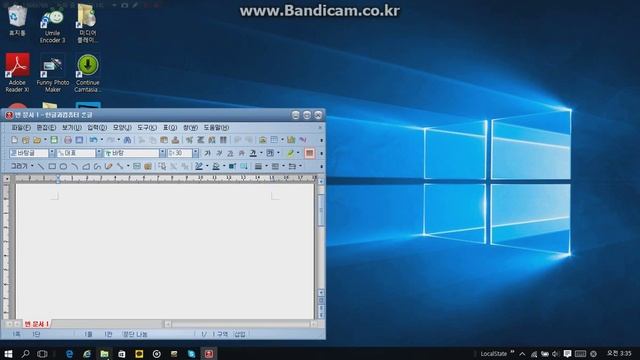Click the fill color bucket icon

coord(216,166)
